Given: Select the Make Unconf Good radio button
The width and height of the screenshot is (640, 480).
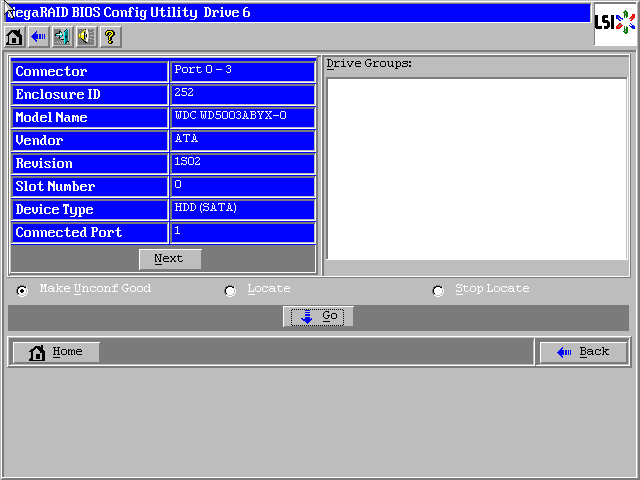Looking at the screenshot, I should (22, 291).
